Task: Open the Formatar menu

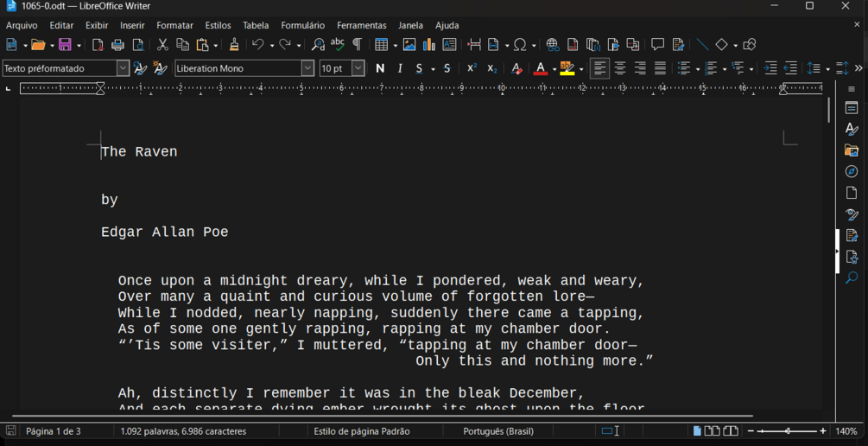Action: (175, 25)
